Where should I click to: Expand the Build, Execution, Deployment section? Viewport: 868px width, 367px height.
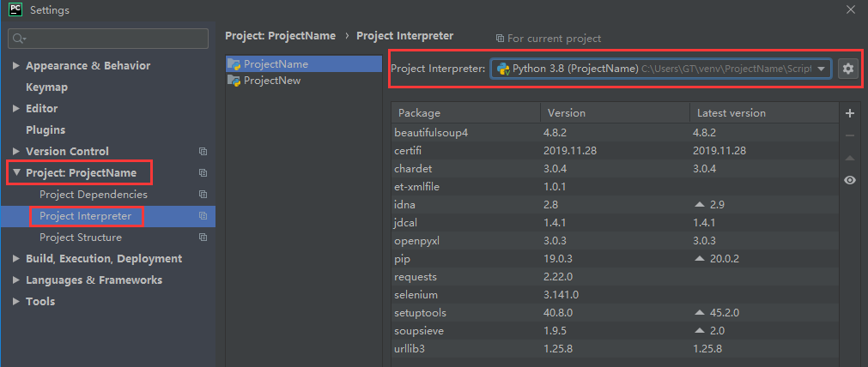(x=16, y=259)
